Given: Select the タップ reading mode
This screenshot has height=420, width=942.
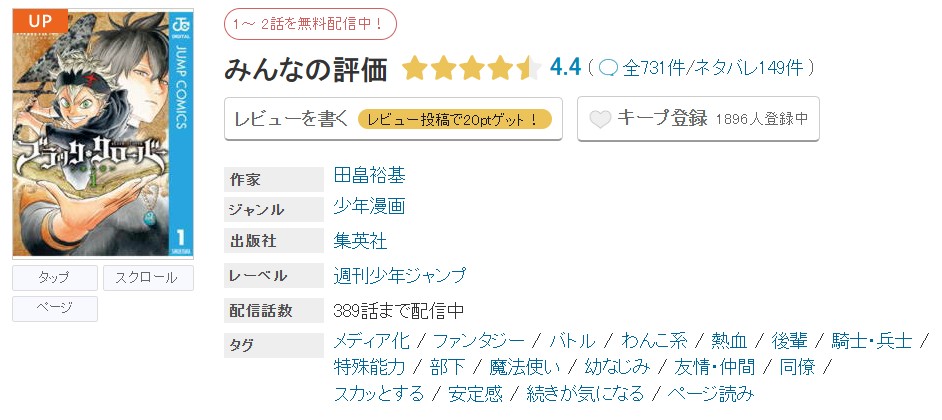Looking at the screenshot, I should [x=55, y=278].
